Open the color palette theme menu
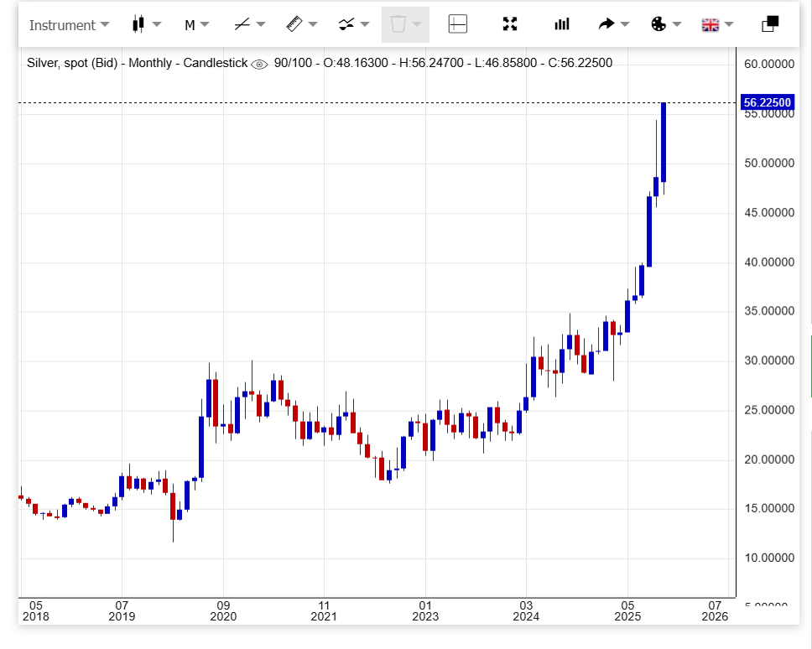This screenshot has width=812, height=649. pyautogui.click(x=658, y=24)
